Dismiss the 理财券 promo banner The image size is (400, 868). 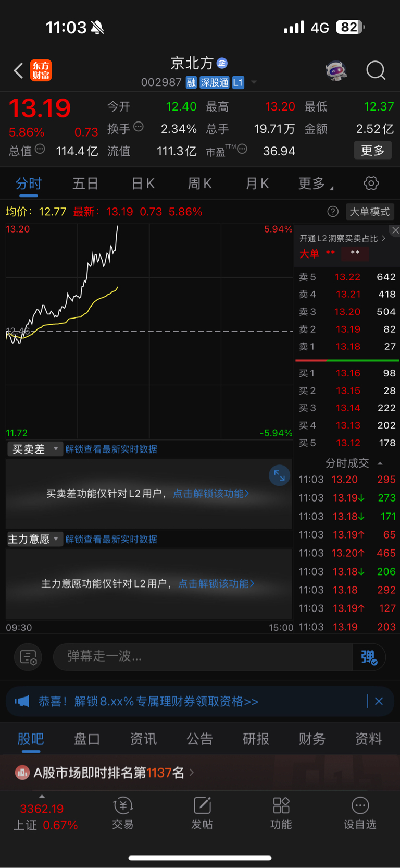click(379, 701)
